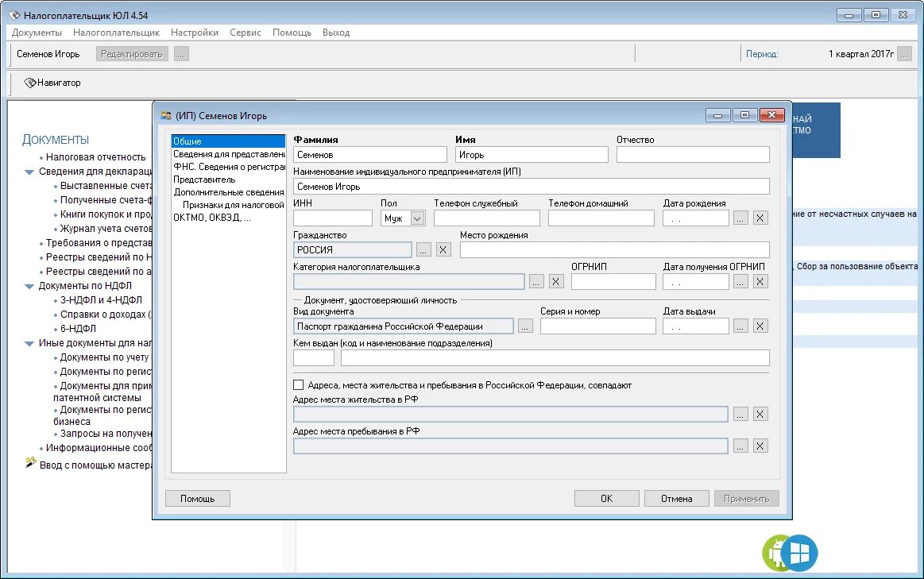Click the Редактировать button
Viewport: 924px width, 579px height.
tap(131, 54)
